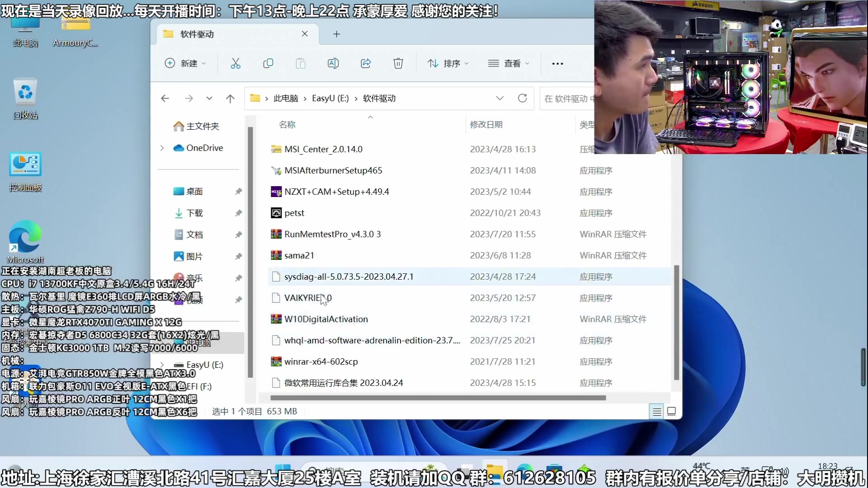Screen dimensions: 868x488
Task: Delete the selected item with the trash icon
Action: tap(398, 63)
